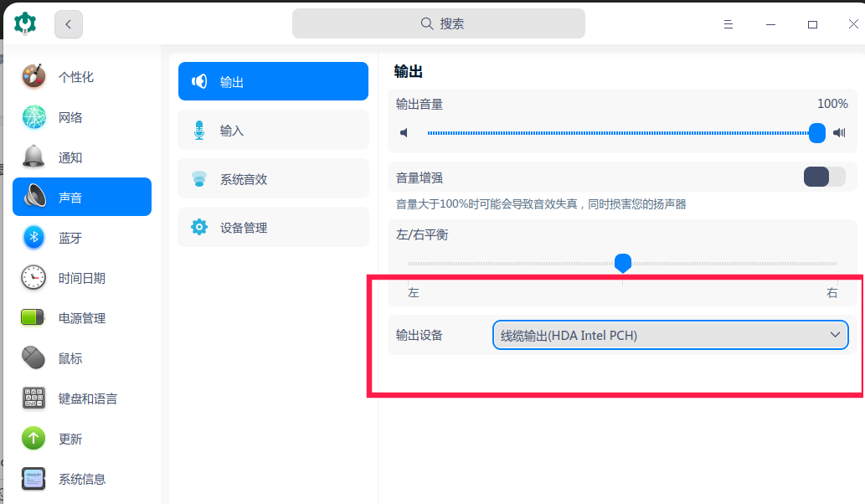Image resolution: width=865 pixels, height=504 pixels.
Task: Click the search magnifier icon
Action: click(x=427, y=23)
